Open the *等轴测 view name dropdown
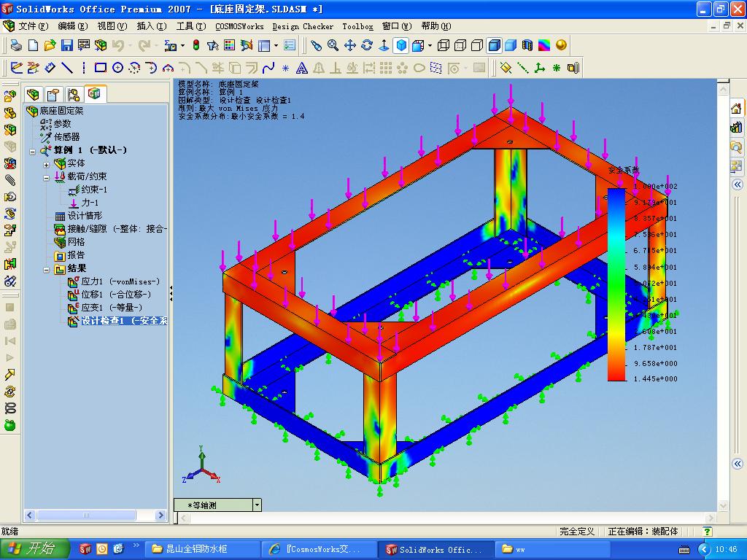The image size is (747, 560). tap(257, 505)
